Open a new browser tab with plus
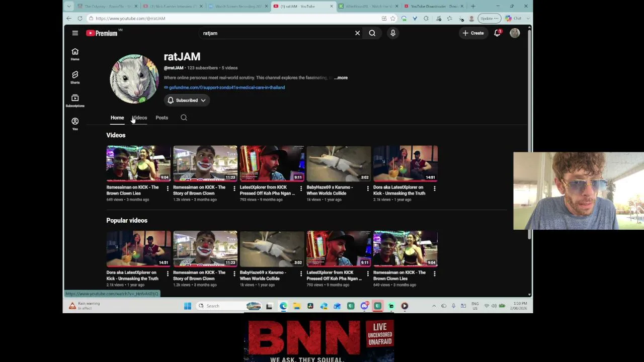Viewport: 644px width, 362px height. pos(473,7)
